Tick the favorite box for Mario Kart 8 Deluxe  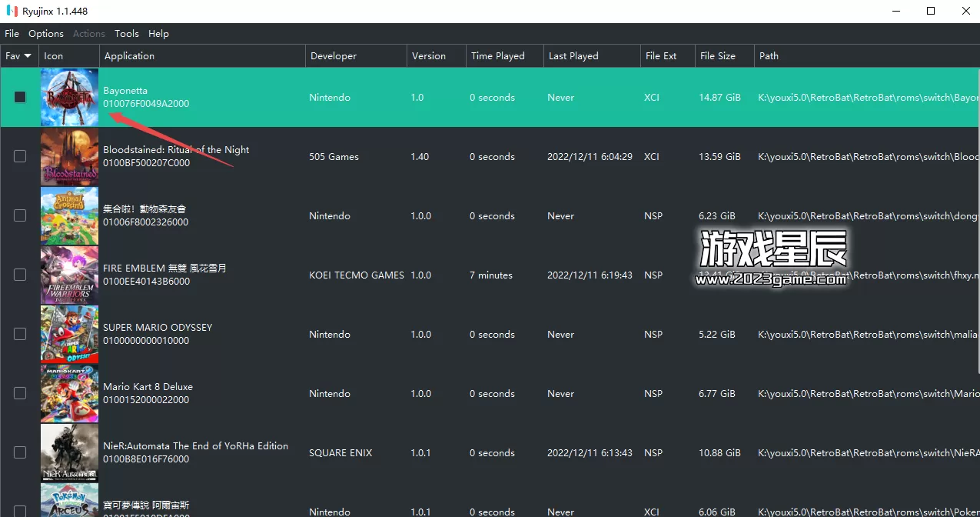pos(20,393)
